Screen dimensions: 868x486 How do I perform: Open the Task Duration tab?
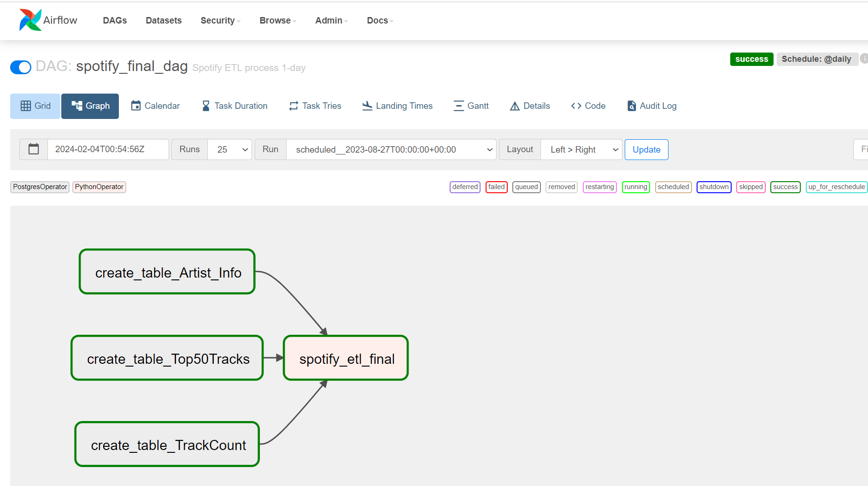[x=235, y=106]
